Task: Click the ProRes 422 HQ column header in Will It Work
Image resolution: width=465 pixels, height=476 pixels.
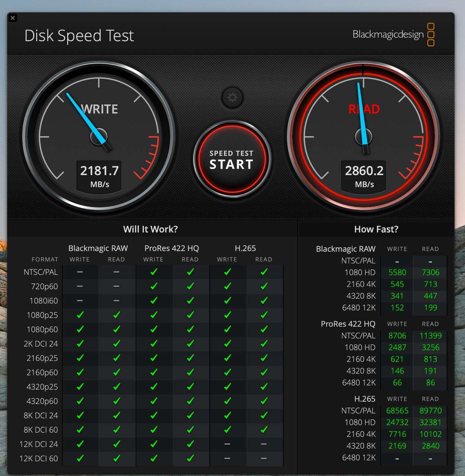Action: [171, 248]
